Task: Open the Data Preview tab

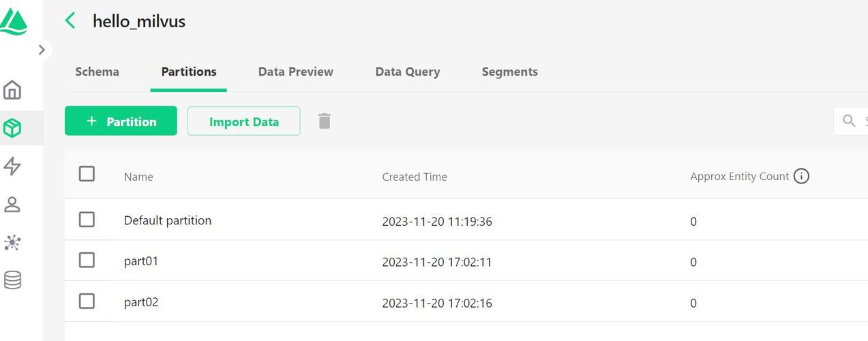Action: (295, 72)
